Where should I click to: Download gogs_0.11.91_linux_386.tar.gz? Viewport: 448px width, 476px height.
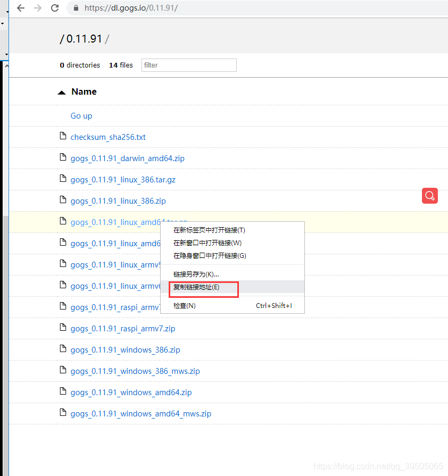coord(123,180)
